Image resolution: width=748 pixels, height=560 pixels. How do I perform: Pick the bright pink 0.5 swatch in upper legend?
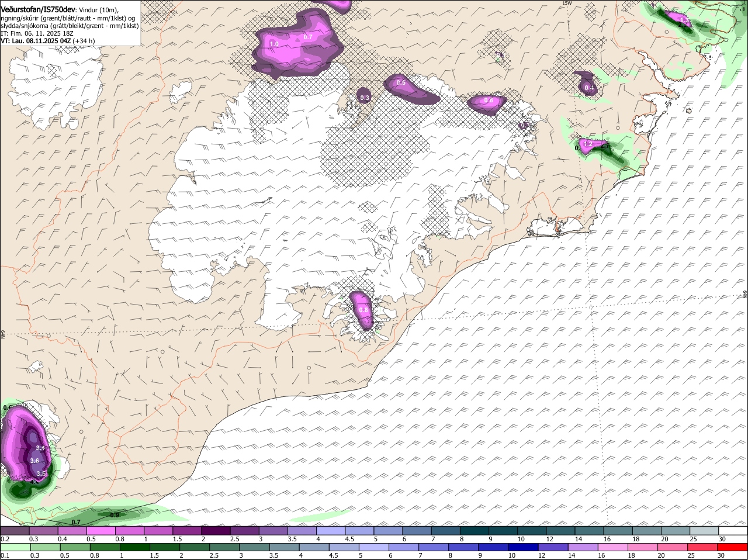[x=102, y=531]
